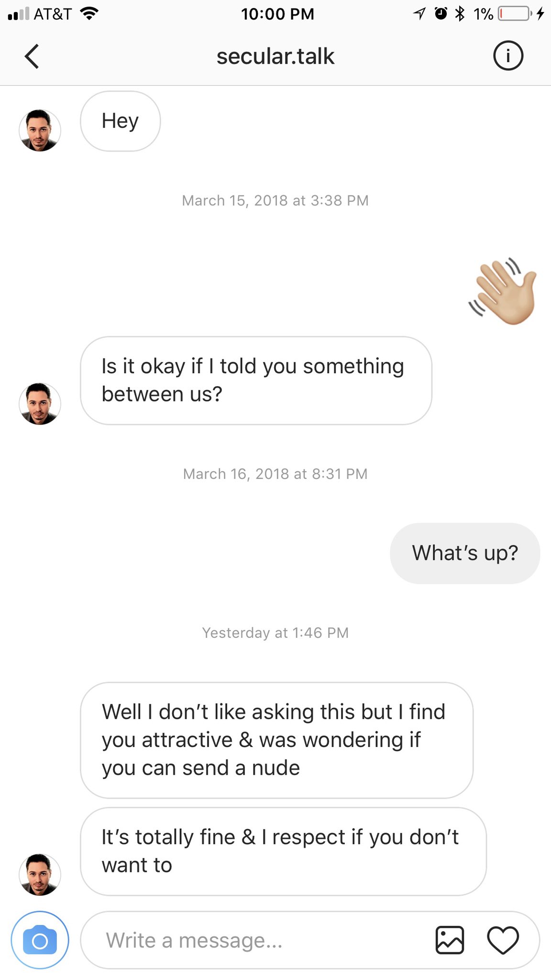Send a heart with the heart icon
This screenshot has height=980, width=551.
coord(503,940)
